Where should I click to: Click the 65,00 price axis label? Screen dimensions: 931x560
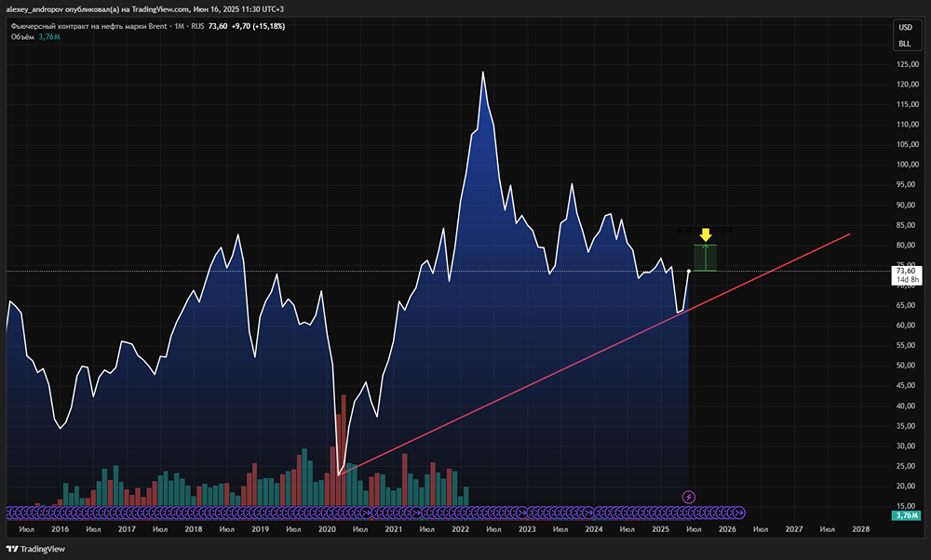[x=907, y=305]
